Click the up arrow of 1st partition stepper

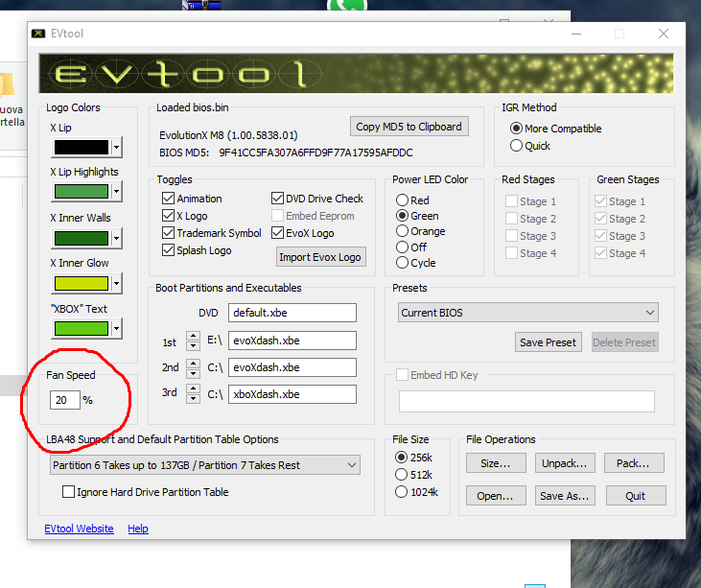tap(193, 337)
